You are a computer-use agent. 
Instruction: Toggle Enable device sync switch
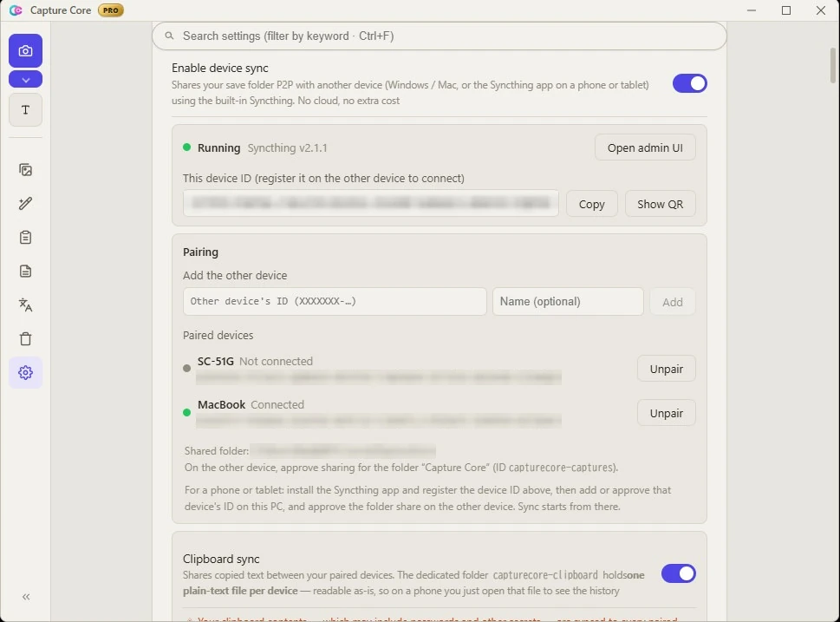pyautogui.click(x=689, y=83)
